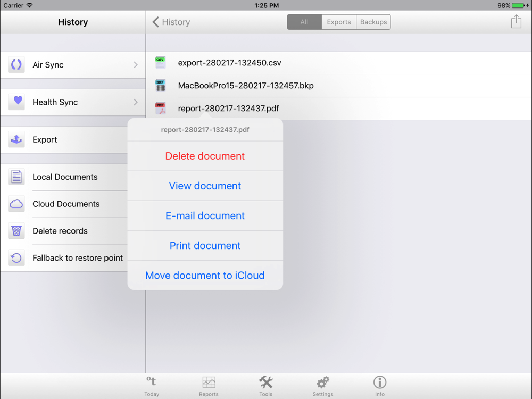
Task: Select the All filter segment
Action: click(304, 22)
